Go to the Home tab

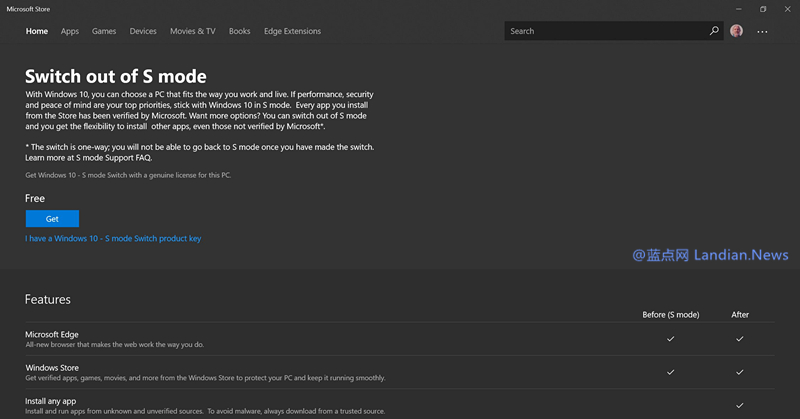pos(37,31)
